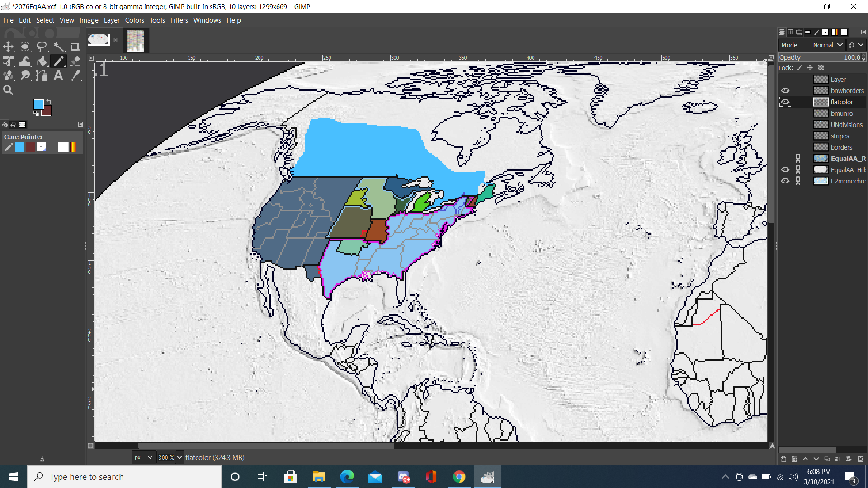The height and width of the screenshot is (488, 868).
Task: Add a mask to the layer
Action: click(x=849, y=459)
